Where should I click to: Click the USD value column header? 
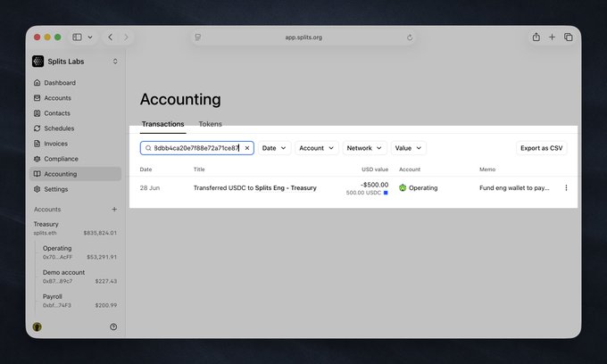tap(375, 170)
